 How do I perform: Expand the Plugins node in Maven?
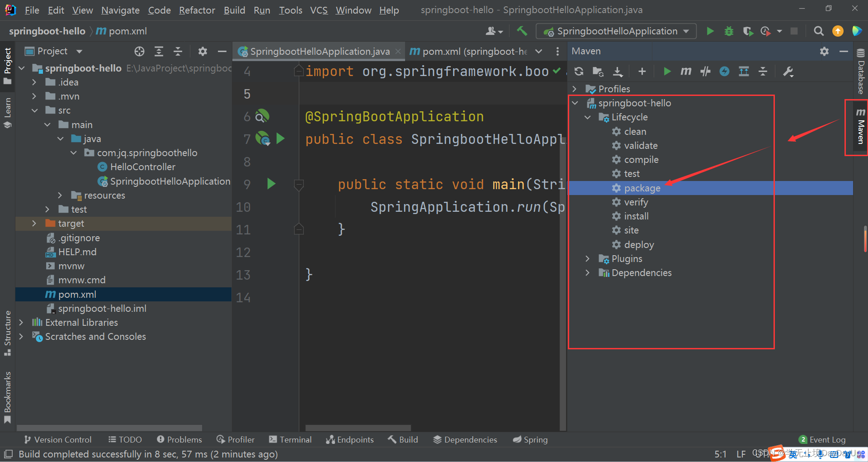(588, 258)
